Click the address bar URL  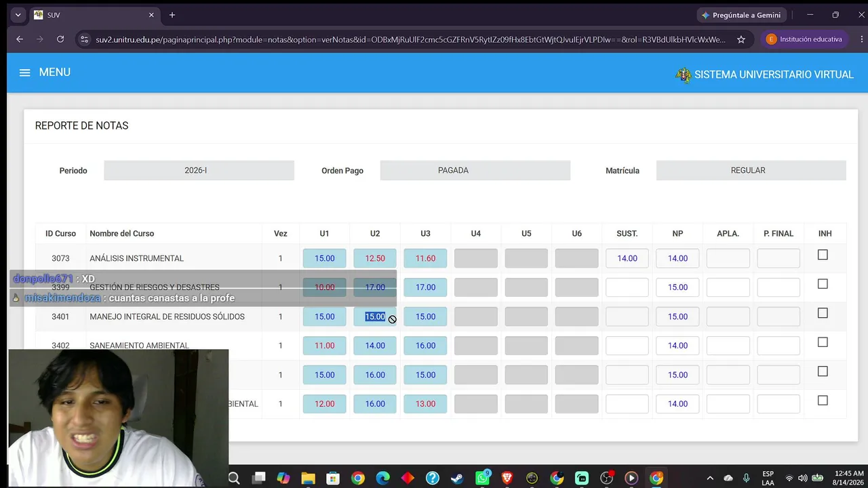(x=410, y=39)
